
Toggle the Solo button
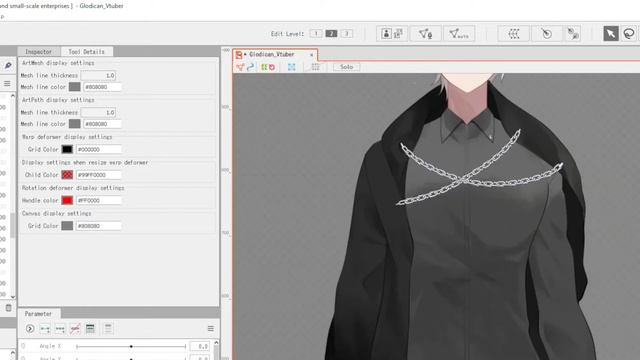(x=347, y=67)
